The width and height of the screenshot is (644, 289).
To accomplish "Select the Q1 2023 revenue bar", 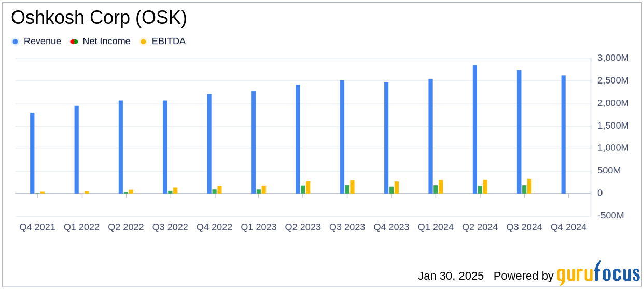I will pos(254,142).
